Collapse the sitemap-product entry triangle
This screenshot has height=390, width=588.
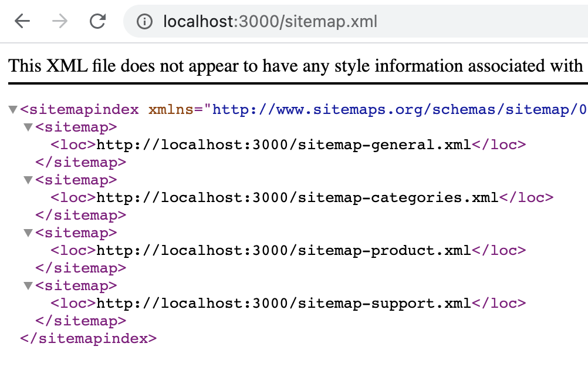pos(28,233)
